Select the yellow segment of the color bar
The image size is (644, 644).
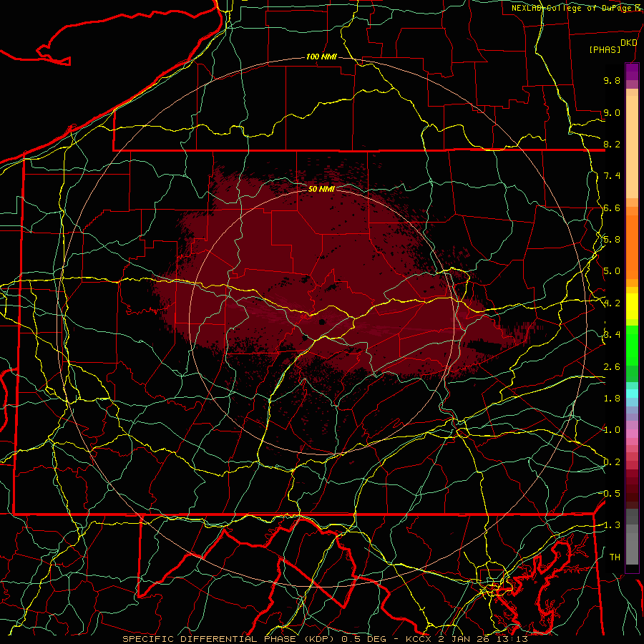point(632,306)
